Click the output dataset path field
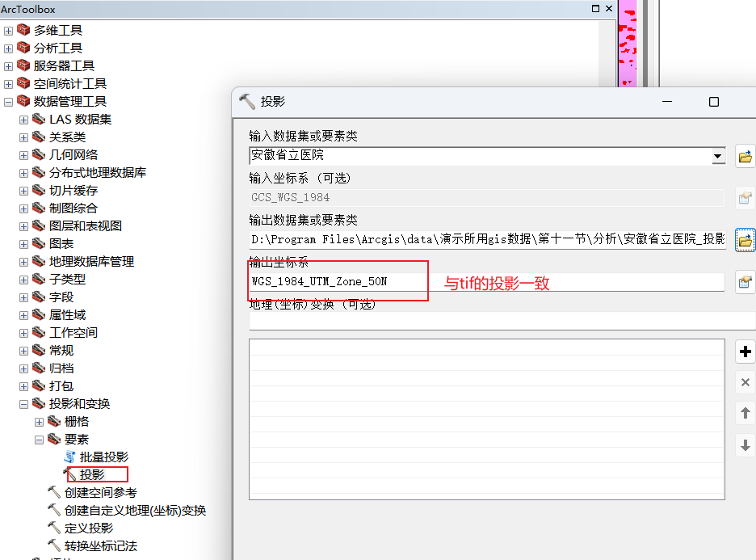The width and height of the screenshot is (756, 560). [488, 240]
